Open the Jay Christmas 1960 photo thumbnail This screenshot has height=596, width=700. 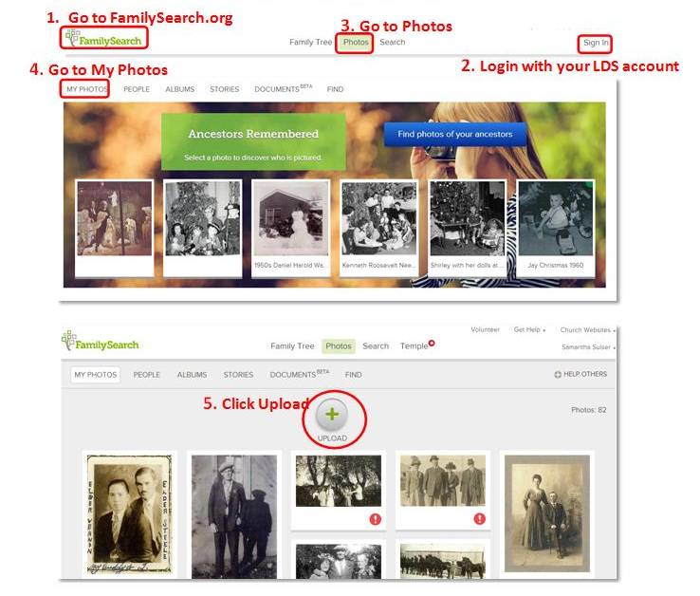point(556,228)
